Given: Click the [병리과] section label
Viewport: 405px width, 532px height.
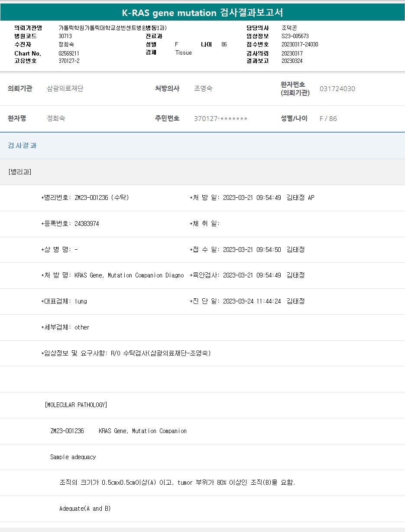Looking at the screenshot, I should (x=20, y=172).
